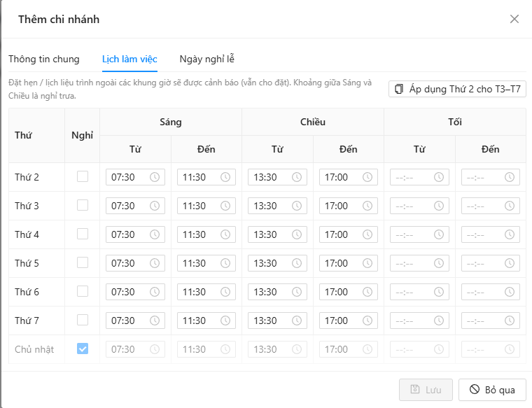Tick the Nghỉ checkbox for Thứ 5

[x=83, y=262]
